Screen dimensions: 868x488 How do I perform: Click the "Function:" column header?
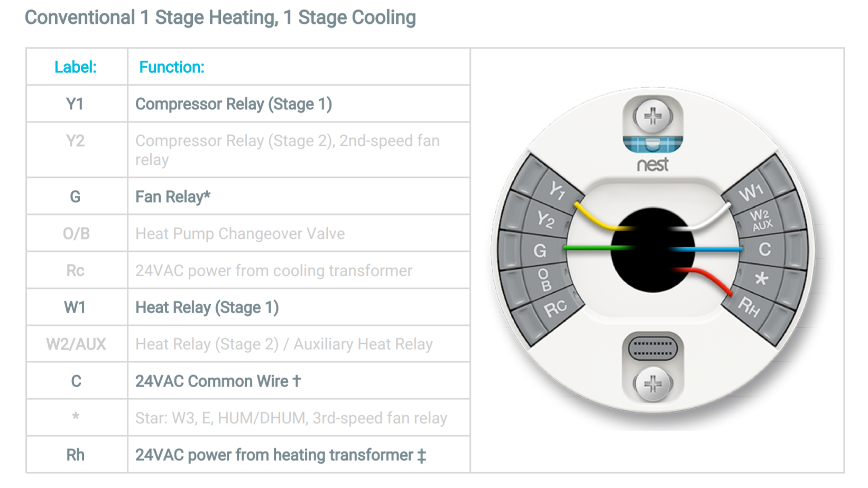(172, 67)
